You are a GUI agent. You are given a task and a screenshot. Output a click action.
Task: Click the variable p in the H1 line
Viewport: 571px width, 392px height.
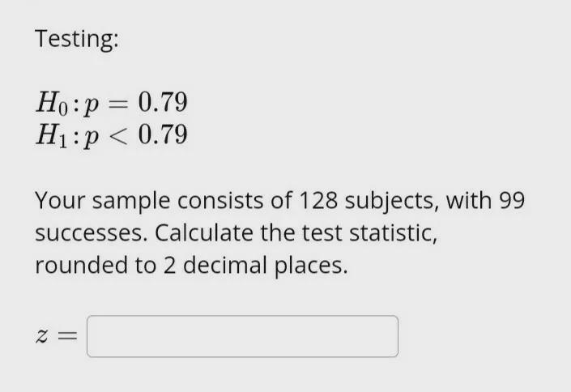point(92,137)
